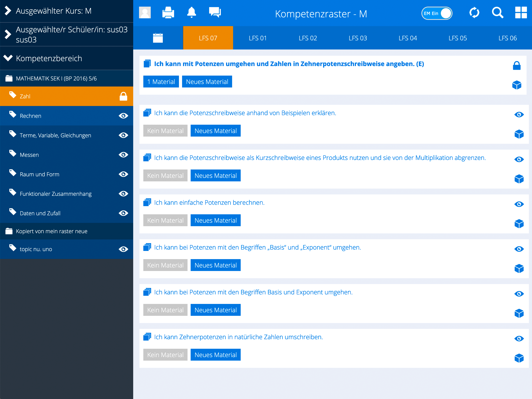Open the chat messages icon
The height and width of the screenshot is (399, 532).
[215, 12]
